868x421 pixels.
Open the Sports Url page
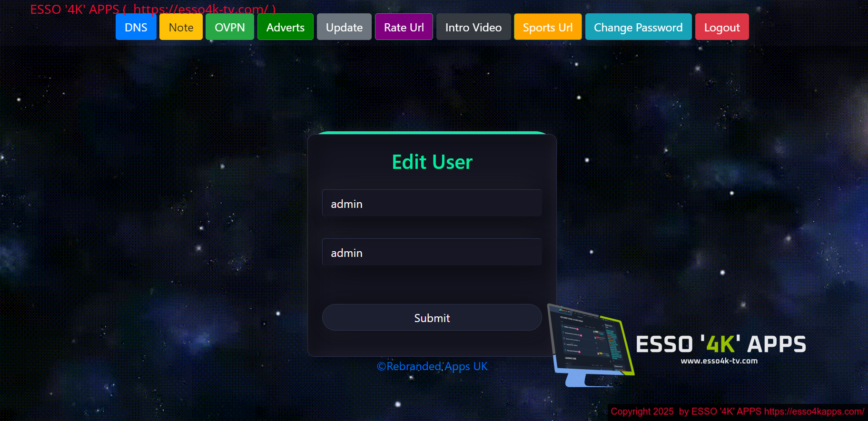point(548,27)
